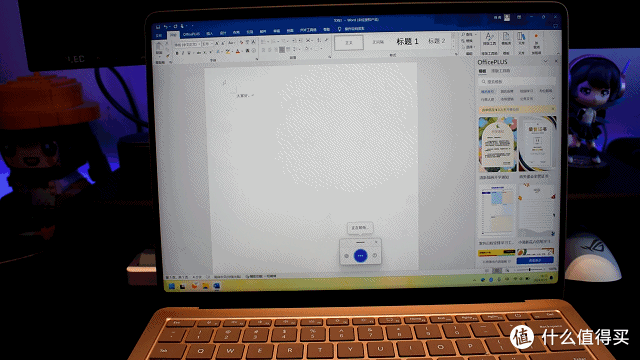
Task: Toggle italic formatting in the ribbon
Action: pos(182,53)
